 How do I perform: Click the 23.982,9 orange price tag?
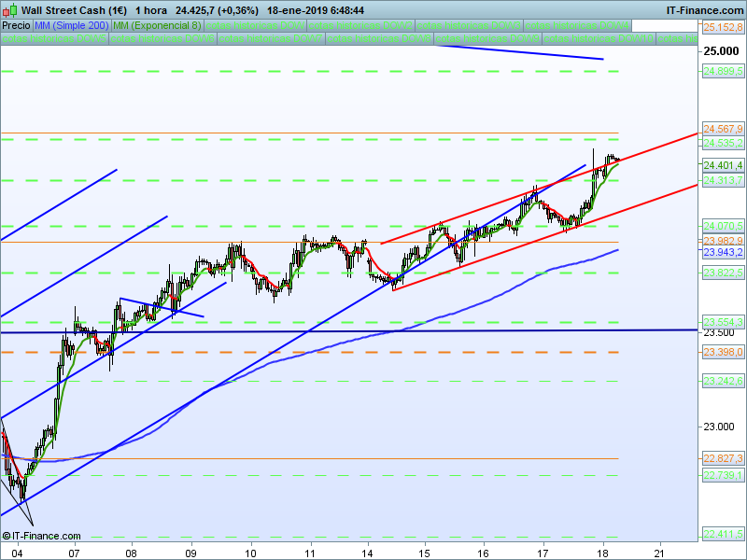point(723,241)
